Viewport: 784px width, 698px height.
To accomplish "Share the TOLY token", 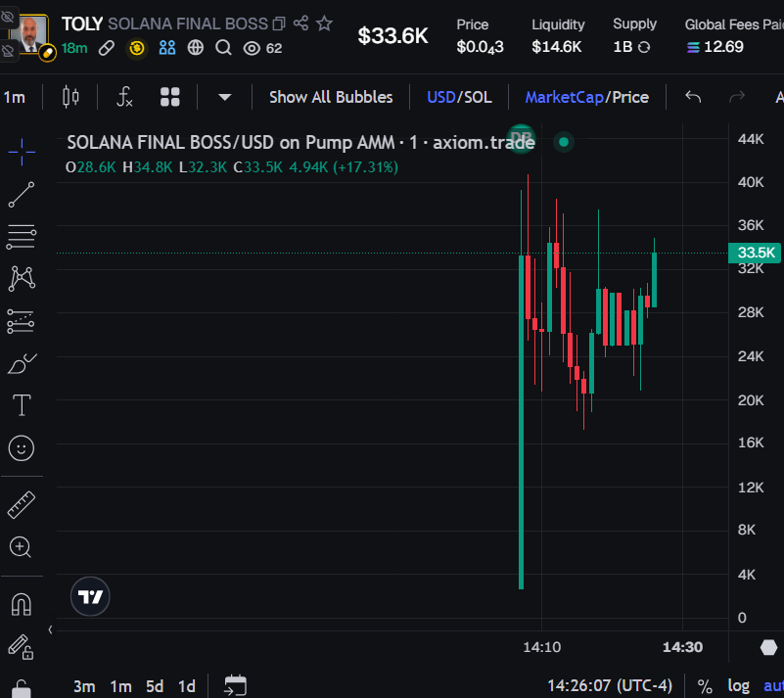I will pyautogui.click(x=300, y=23).
